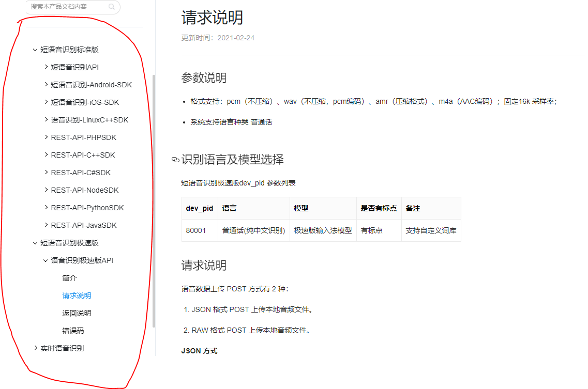This screenshot has height=389, width=588.
Task: Click the 普通话(纯中文识别) cell
Action: point(253,230)
